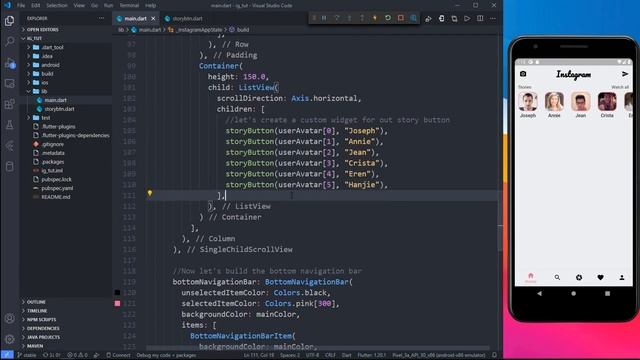Tap camera icon in emulator app
The width and height of the screenshot is (640, 360).
click(523, 74)
